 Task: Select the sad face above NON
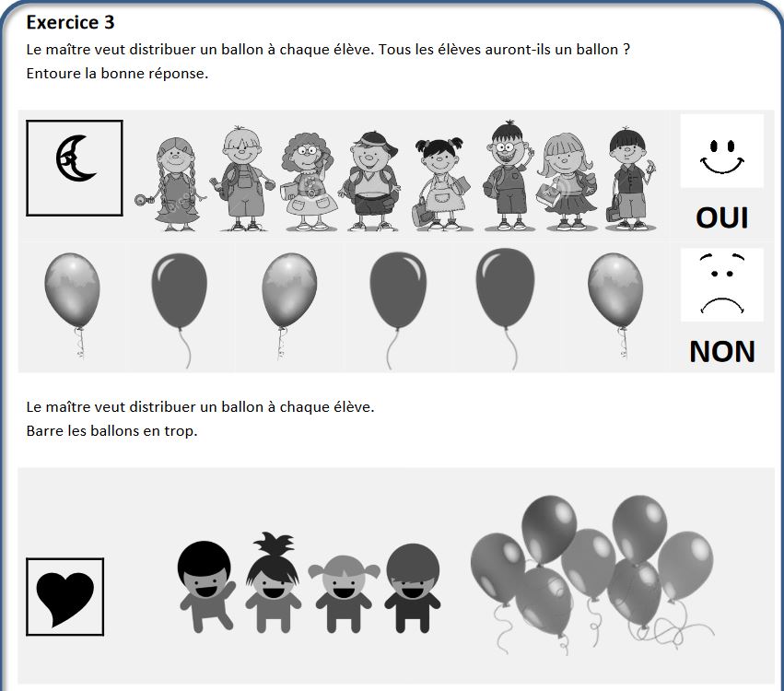721,285
